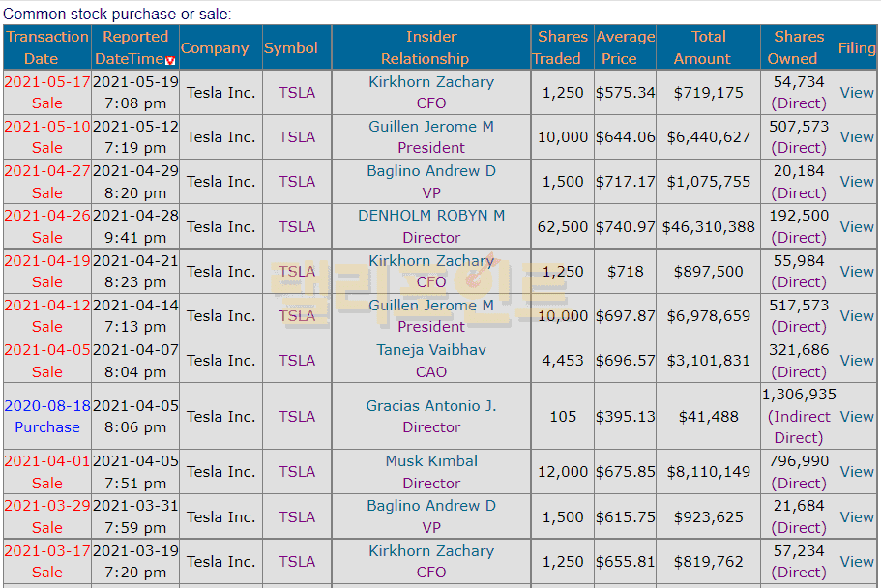Open Taneja Vaibhav insider link

point(431,350)
